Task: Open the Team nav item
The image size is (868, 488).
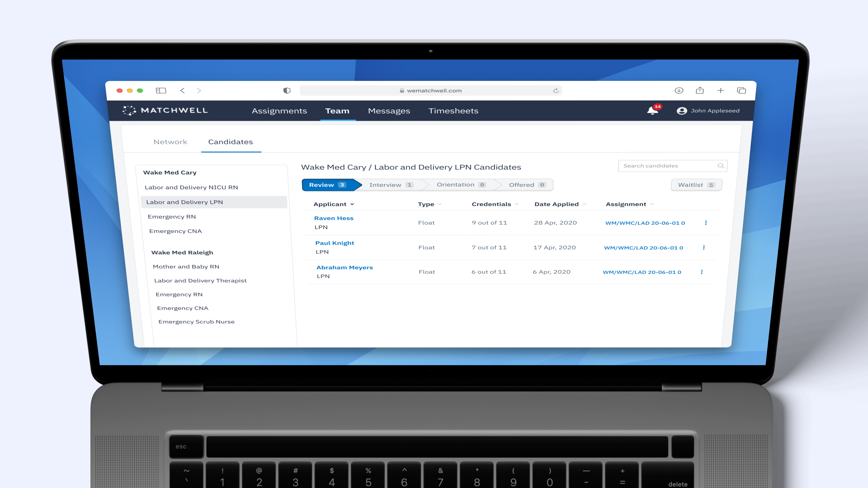Action: click(337, 111)
